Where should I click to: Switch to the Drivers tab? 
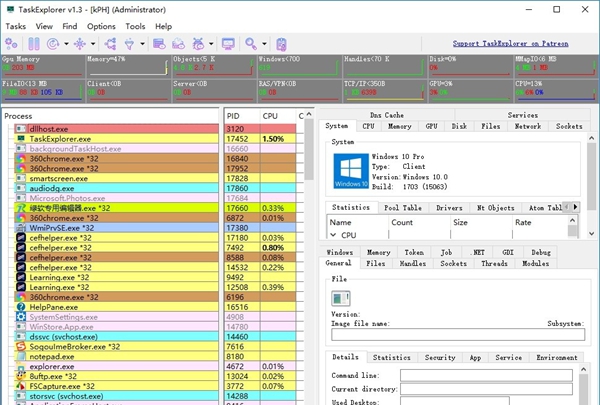[x=449, y=208]
